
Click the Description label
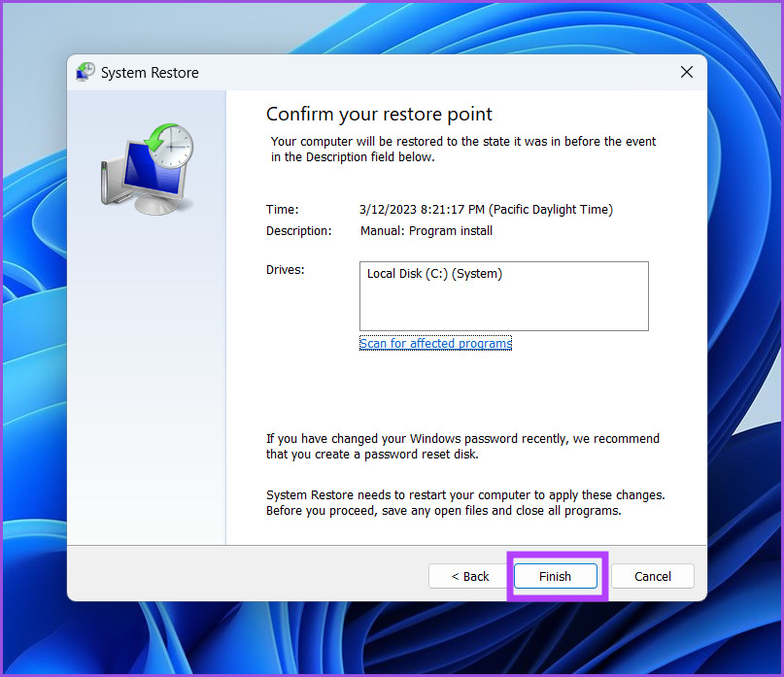[298, 230]
